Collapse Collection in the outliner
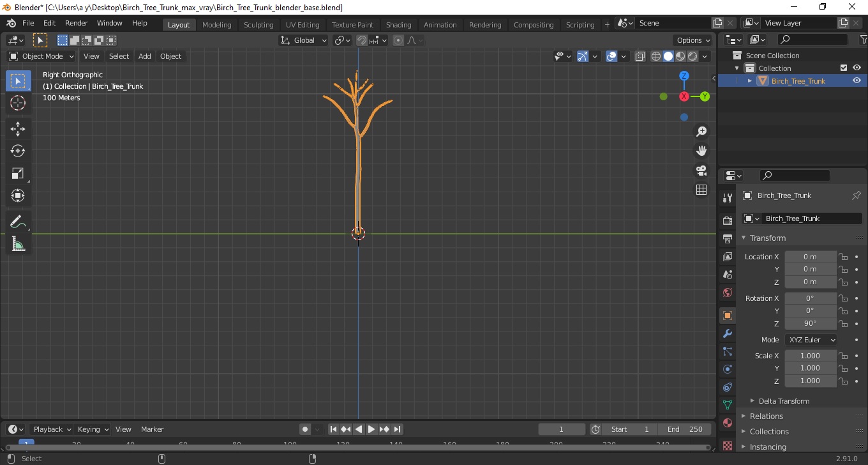Screen dimensions: 868x465 (x=737, y=68)
